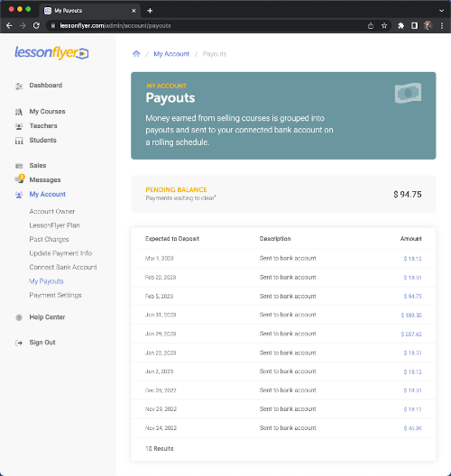Bookmark this page with star icon
Viewport: 451px width, 476px height.
(384, 26)
